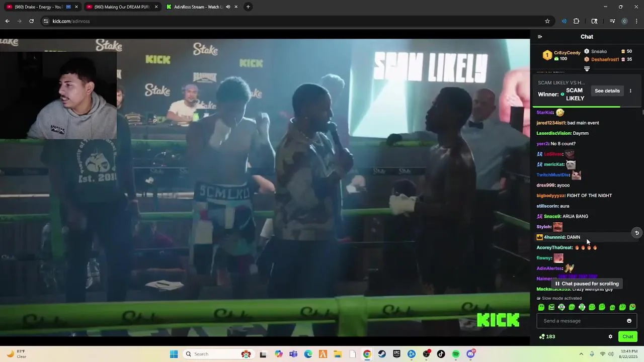Open a new browser tab
The image size is (644, 362).
point(248,7)
